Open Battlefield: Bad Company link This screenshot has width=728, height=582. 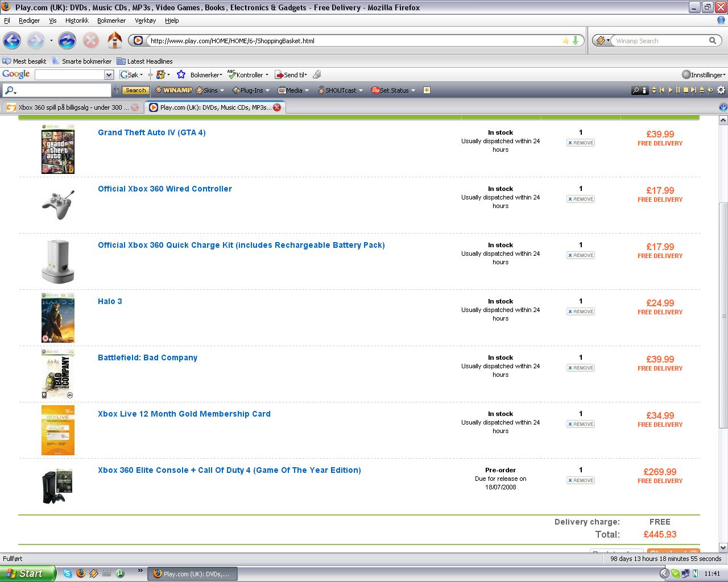[148, 357]
